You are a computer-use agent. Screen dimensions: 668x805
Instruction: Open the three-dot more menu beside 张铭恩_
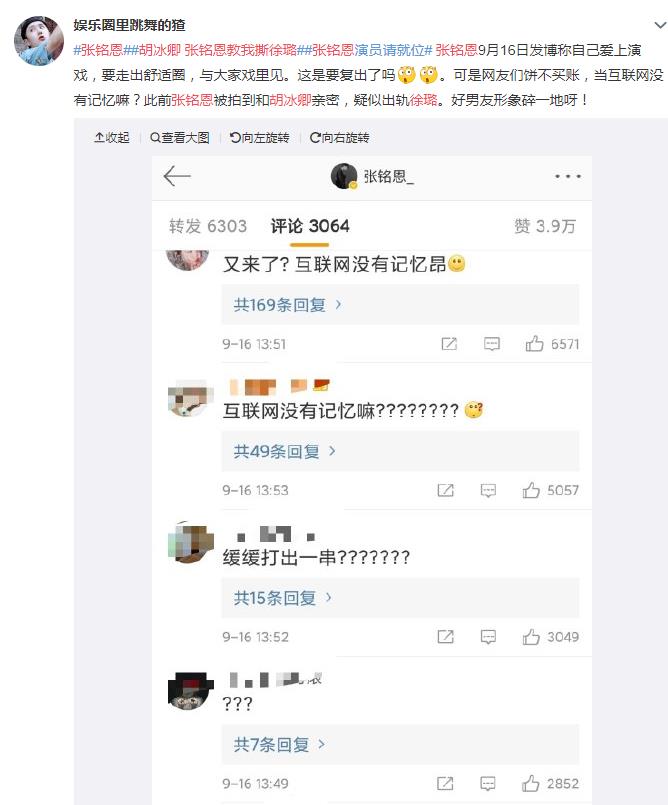click(x=568, y=176)
